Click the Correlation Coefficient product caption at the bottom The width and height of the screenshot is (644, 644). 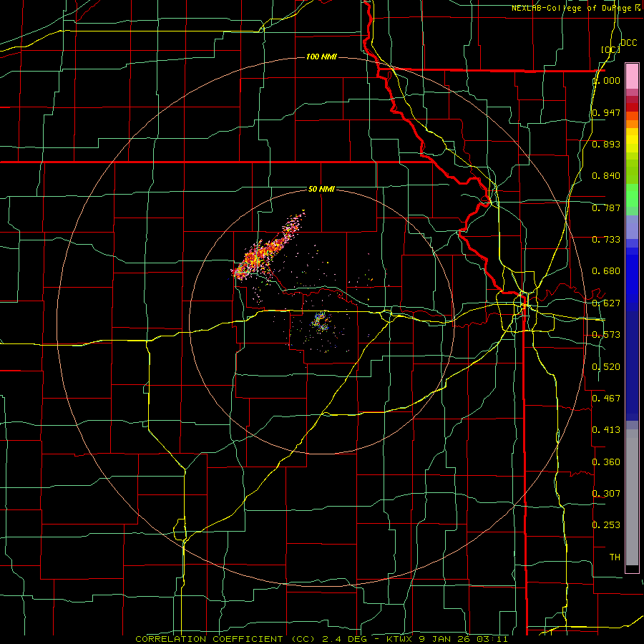pos(321,639)
